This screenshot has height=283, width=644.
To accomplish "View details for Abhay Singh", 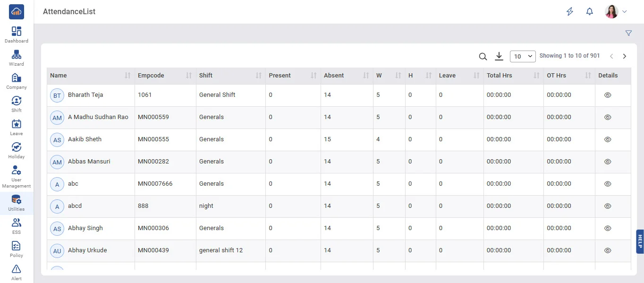I will click(608, 228).
